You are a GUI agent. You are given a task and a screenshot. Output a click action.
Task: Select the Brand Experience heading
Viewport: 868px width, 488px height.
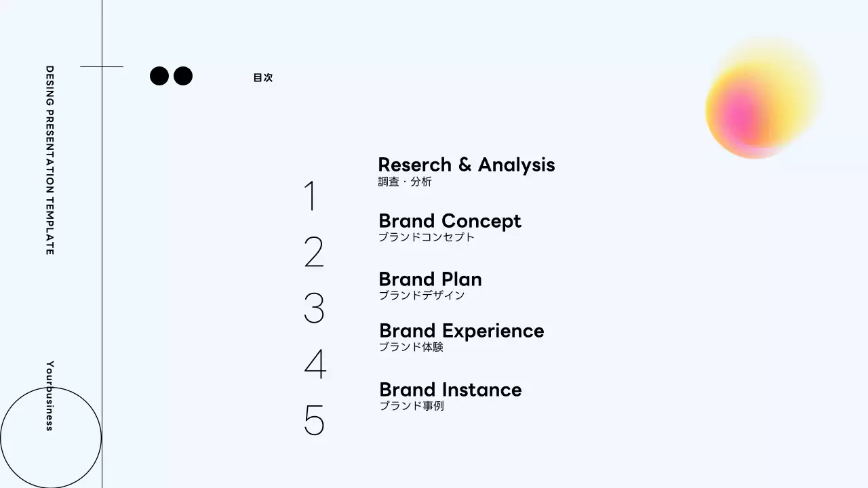point(461,331)
